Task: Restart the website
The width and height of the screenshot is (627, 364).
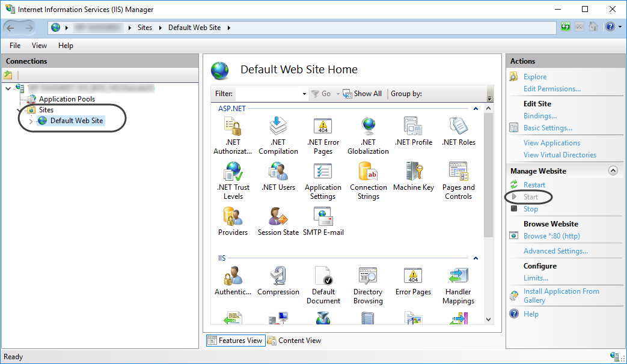Action: pos(534,185)
